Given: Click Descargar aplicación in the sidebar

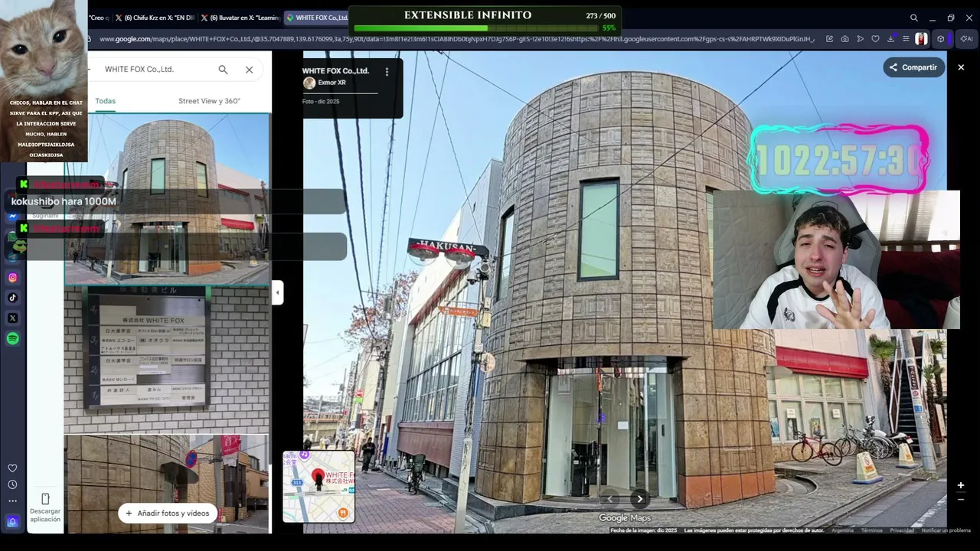Looking at the screenshot, I should (45, 508).
